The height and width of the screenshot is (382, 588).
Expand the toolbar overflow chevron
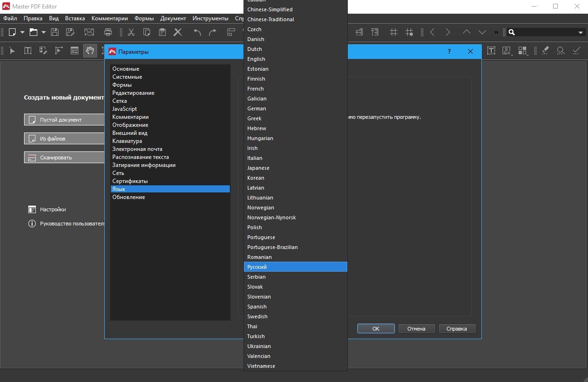(x=496, y=32)
